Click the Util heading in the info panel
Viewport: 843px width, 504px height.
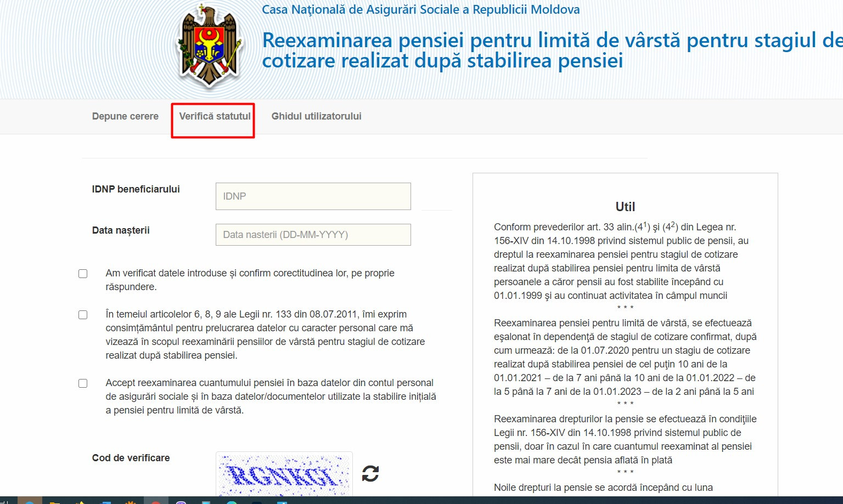pos(625,207)
